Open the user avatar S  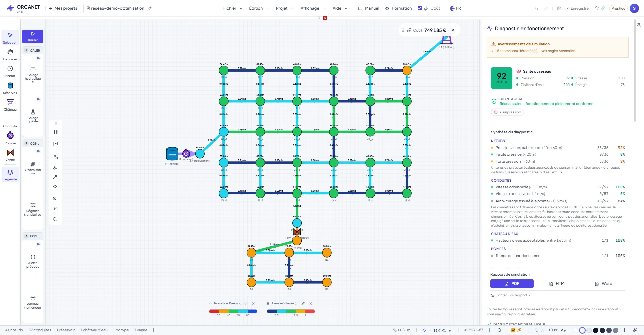click(x=634, y=8)
